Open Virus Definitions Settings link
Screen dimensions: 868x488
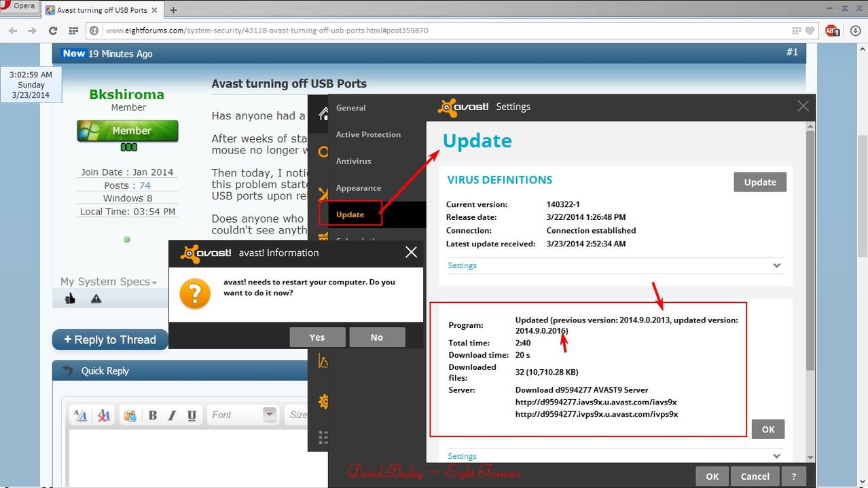click(x=462, y=265)
